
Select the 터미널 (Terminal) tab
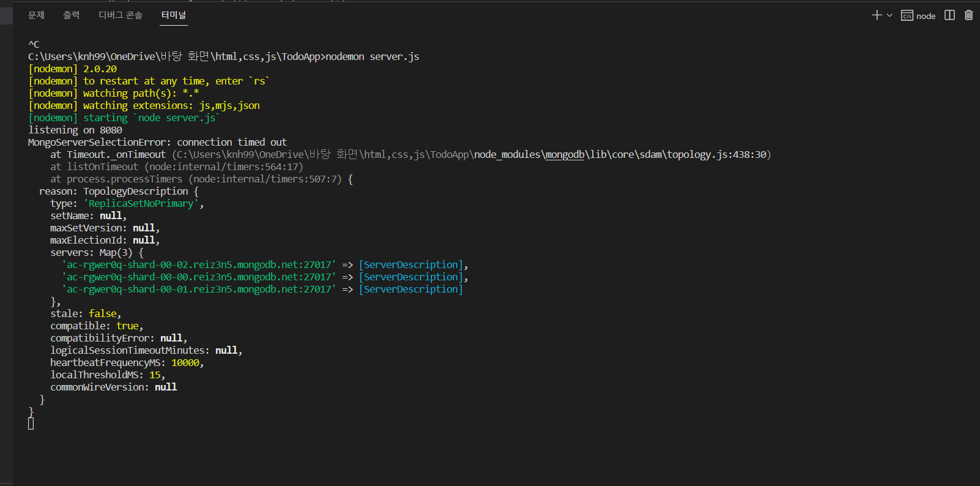(174, 15)
